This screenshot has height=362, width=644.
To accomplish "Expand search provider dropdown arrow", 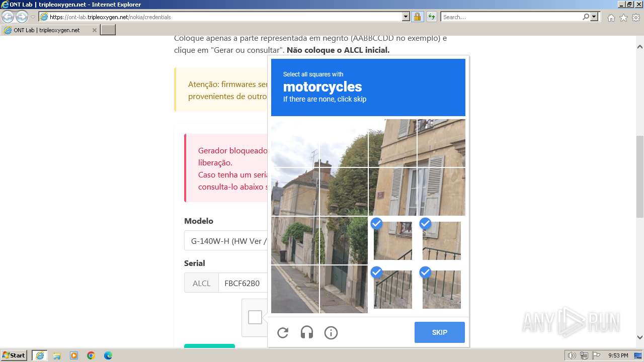I will click(x=594, y=17).
